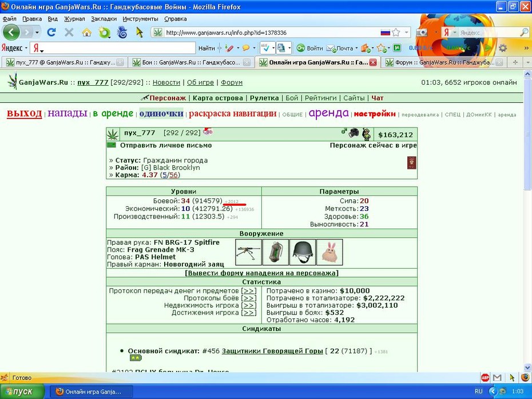The image size is (532, 399).
Task: Expand the Почта dropdown arrow
Action: (356, 48)
